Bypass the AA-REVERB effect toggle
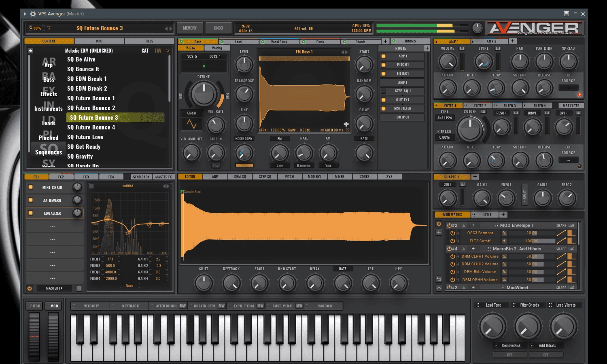Image resolution: width=607 pixels, height=364 pixels. 30,200
